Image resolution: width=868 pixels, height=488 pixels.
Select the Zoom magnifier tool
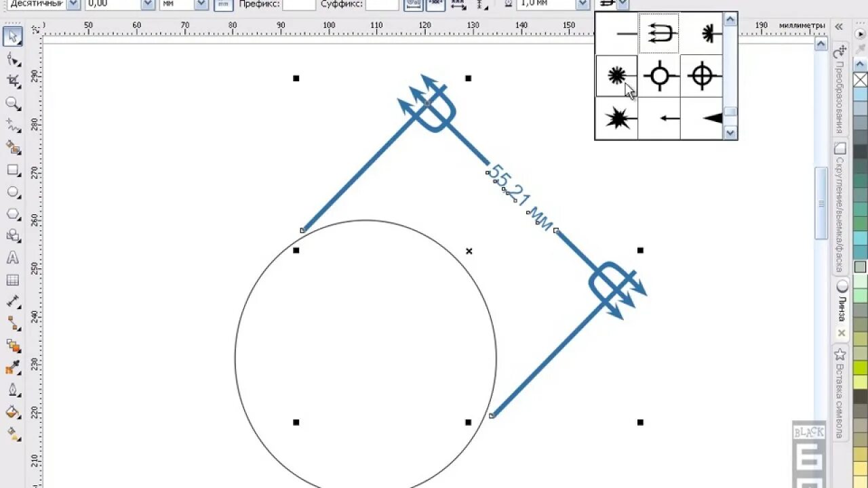12,104
